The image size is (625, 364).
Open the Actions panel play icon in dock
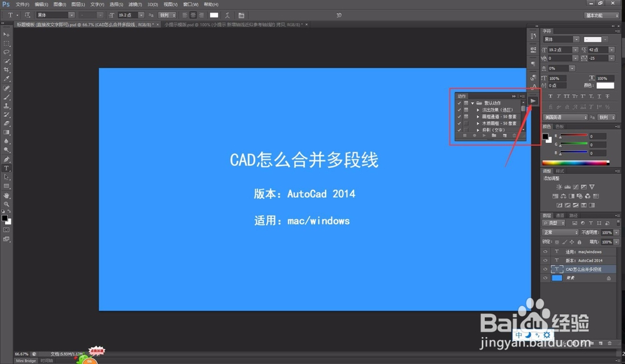click(x=533, y=101)
